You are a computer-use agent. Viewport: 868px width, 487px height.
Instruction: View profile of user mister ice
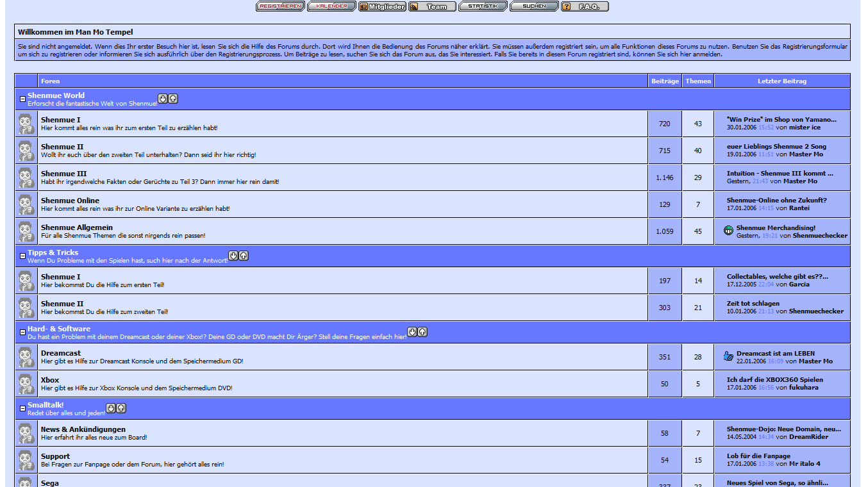click(805, 127)
